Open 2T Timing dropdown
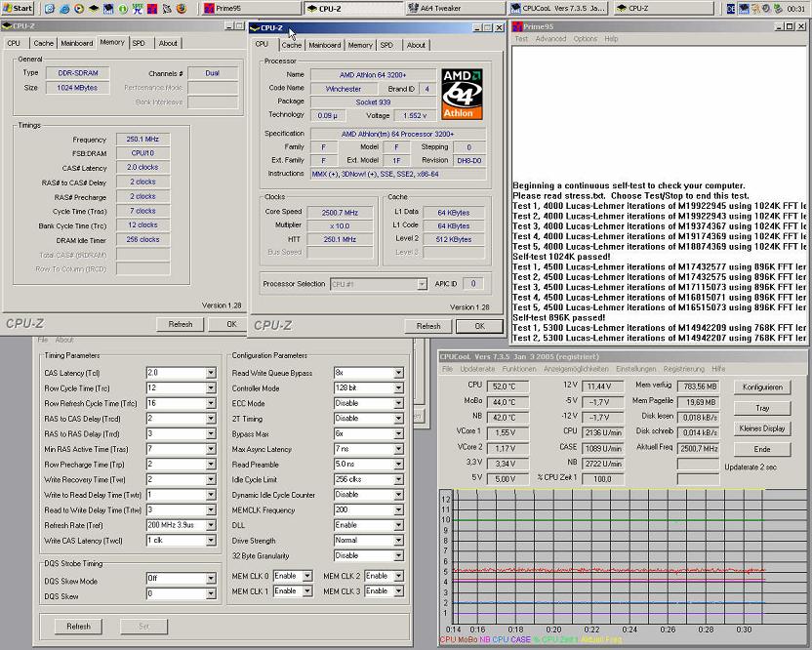The width and height of the screenshot is (812, 650). pos(398,419)
